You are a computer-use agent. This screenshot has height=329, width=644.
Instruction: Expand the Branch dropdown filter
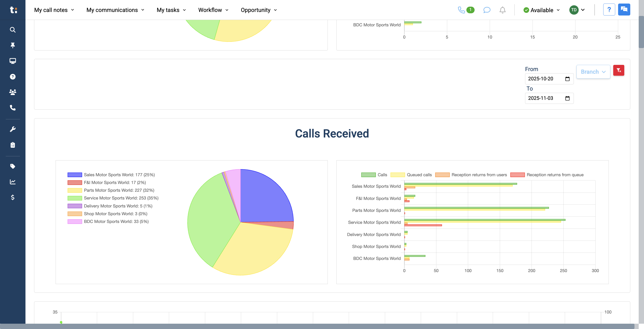(x=593, y=72)
